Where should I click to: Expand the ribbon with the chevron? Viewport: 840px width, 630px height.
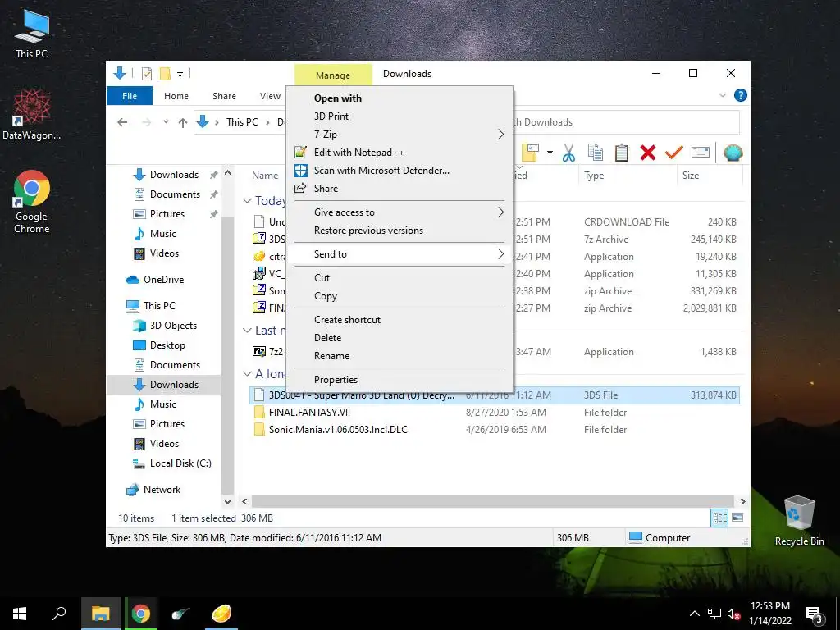point(722,95)
